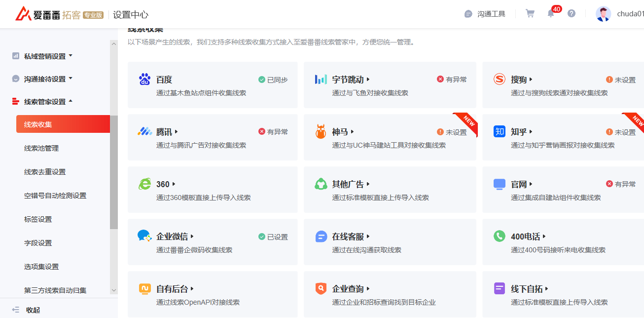Click the 官网 monitor icon

(500, 184)
